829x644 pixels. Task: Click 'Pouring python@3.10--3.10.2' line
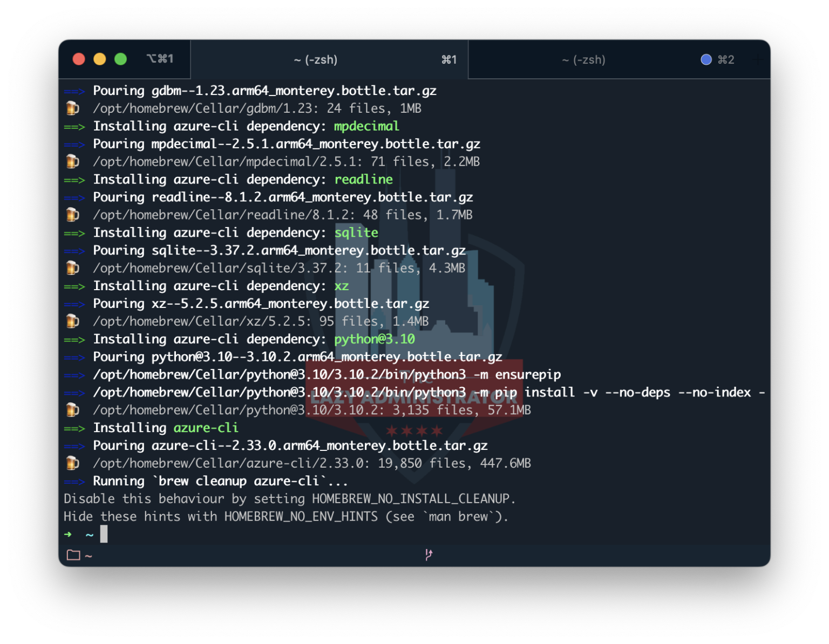click(x=297, y=357)
